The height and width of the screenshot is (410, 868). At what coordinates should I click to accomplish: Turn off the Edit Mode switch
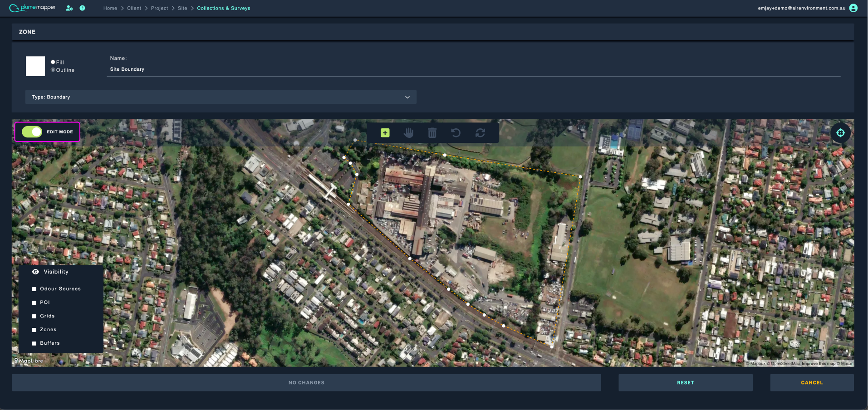pos(32,132)
